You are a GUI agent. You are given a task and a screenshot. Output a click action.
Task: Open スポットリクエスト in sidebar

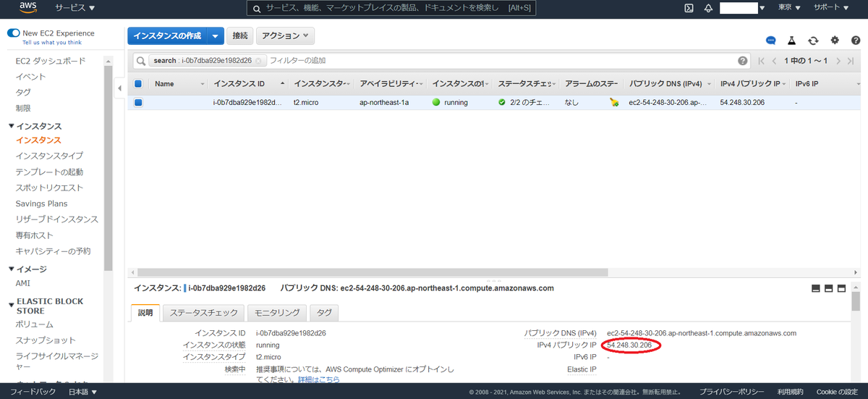tap(49, 188)
